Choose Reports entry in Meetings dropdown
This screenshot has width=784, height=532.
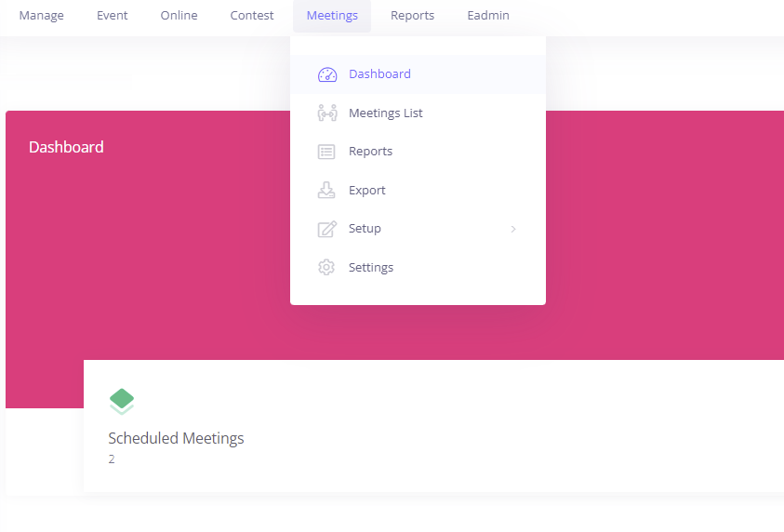tap(418, 152)
